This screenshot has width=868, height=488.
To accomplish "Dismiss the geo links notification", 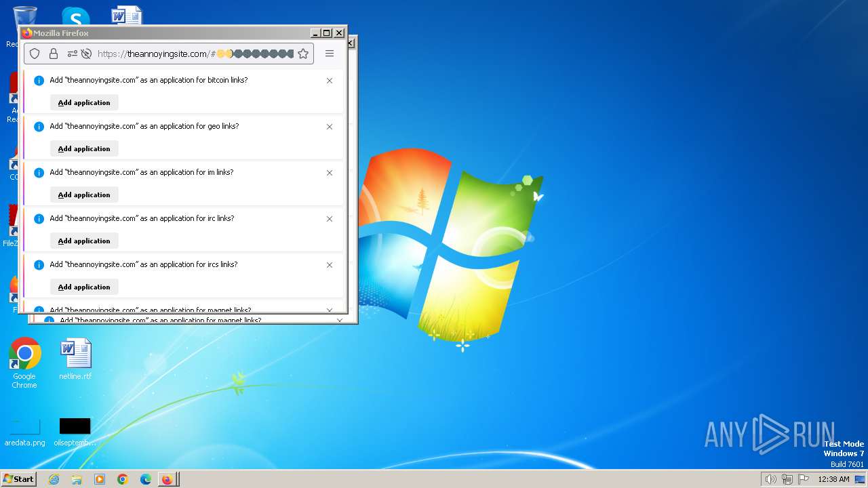I will pos(330,127).
